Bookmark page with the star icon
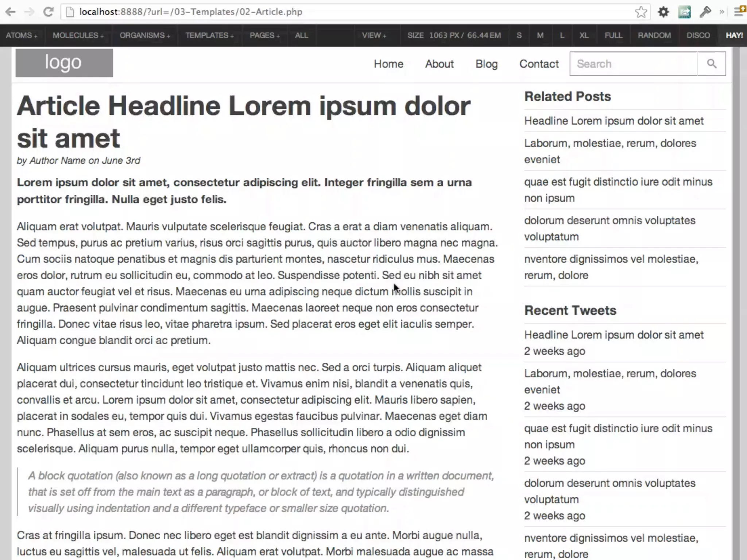This screenshot has height=560, width=747. [x=641, y=12]
